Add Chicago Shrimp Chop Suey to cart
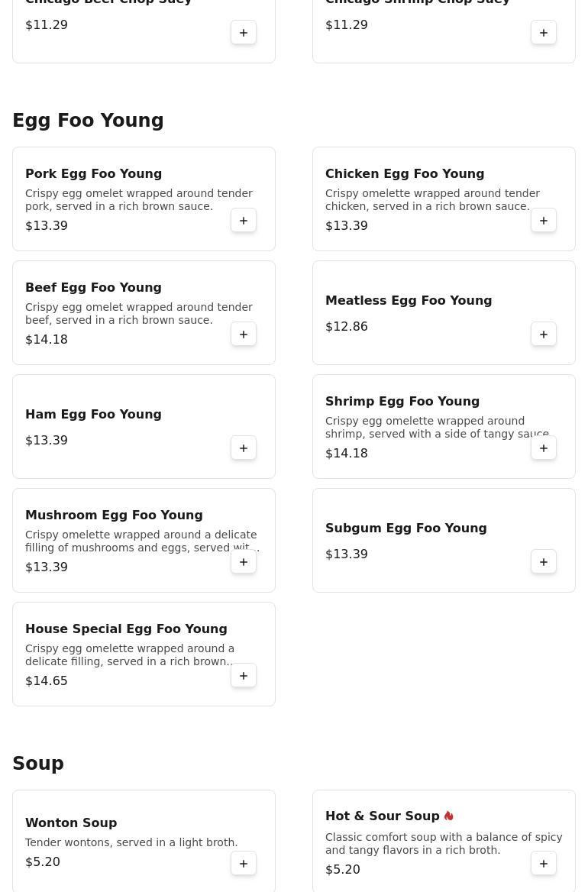This screenshot has width=588, height=892. pos(544,33)
